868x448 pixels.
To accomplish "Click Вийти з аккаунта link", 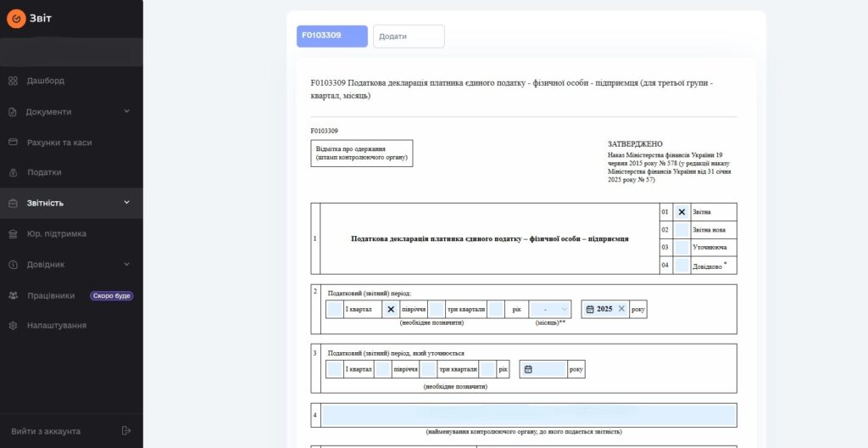I will click(x=46, y=431).
